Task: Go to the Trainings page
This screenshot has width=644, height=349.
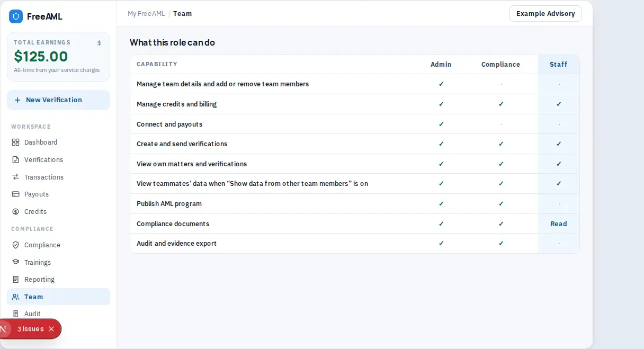Action: click(x=58, y=263)
